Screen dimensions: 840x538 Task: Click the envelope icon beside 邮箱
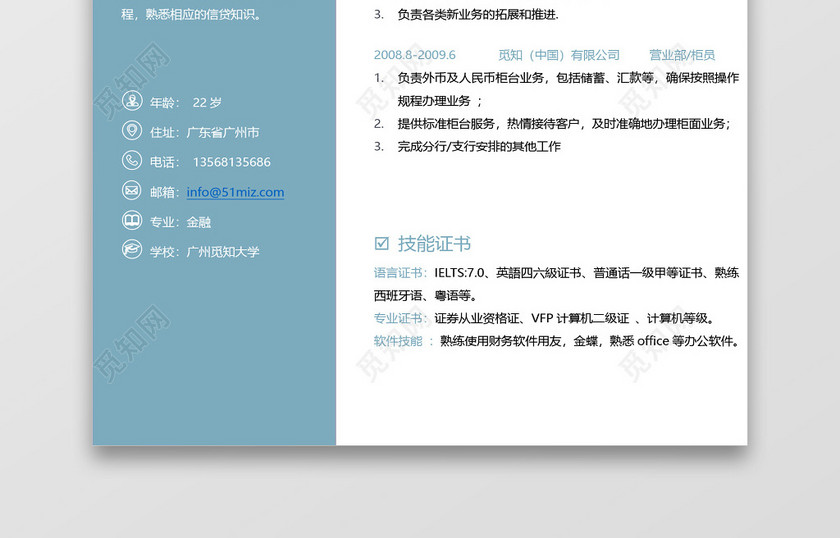click(x=132, y=190)
